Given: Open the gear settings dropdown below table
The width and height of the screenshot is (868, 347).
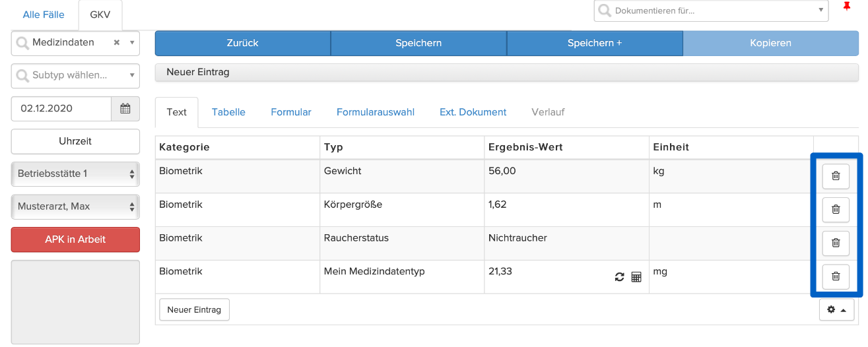Looking at the screenshot, I should click(836, 309).
